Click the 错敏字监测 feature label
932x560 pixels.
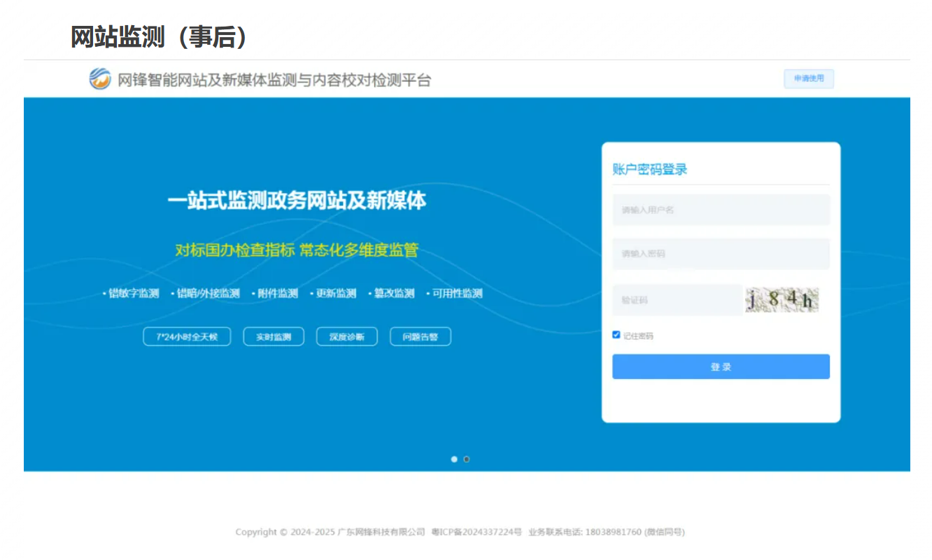(133, 294)
